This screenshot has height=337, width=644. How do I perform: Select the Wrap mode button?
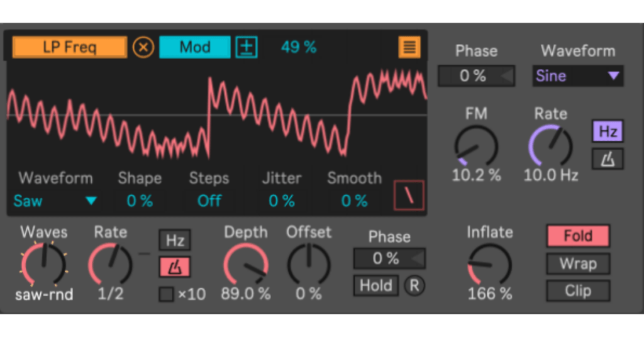(578, 263)
